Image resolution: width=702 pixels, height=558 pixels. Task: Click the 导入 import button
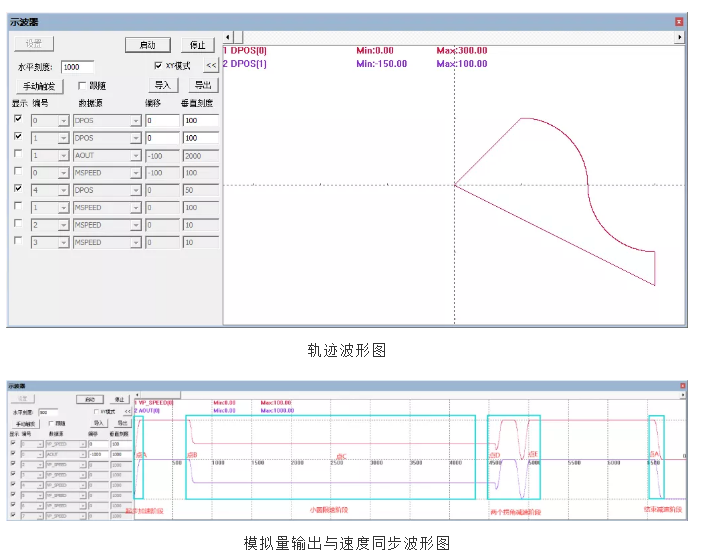point(163,85)
